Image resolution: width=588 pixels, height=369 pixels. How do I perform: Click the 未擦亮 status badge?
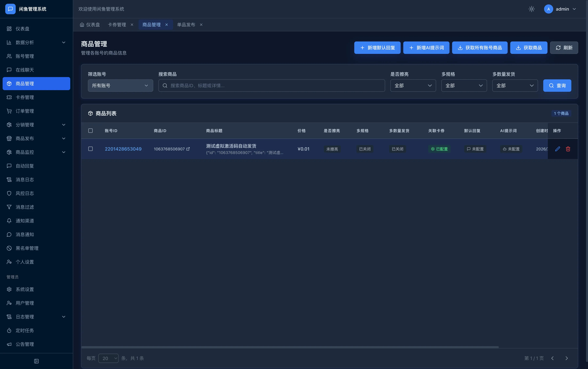332,149
